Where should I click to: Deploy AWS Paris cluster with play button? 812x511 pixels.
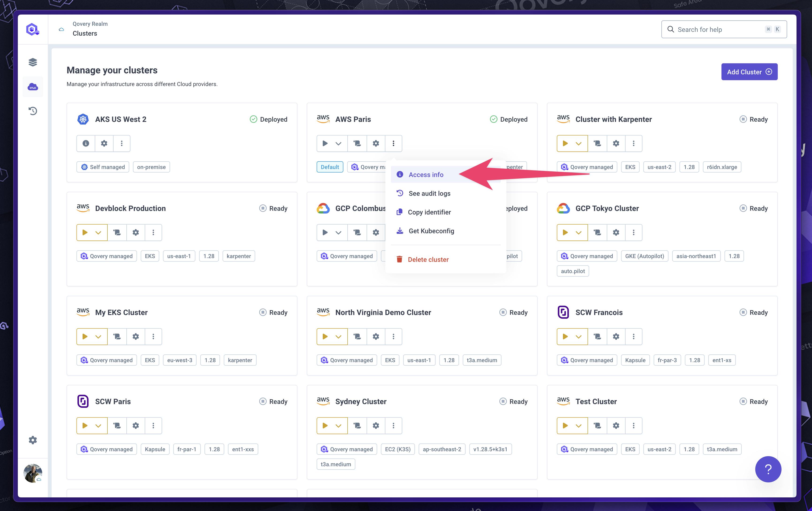pos(325,143)
